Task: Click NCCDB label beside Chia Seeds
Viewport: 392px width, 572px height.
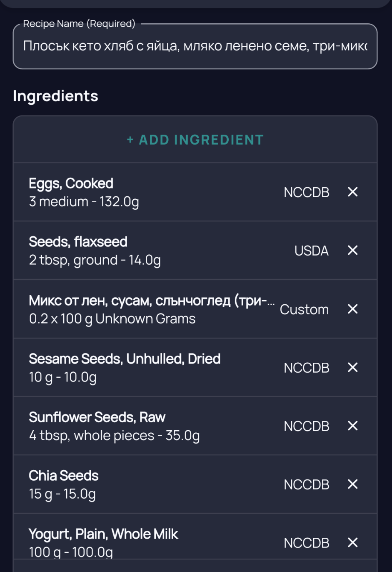Action: (307, 485)
